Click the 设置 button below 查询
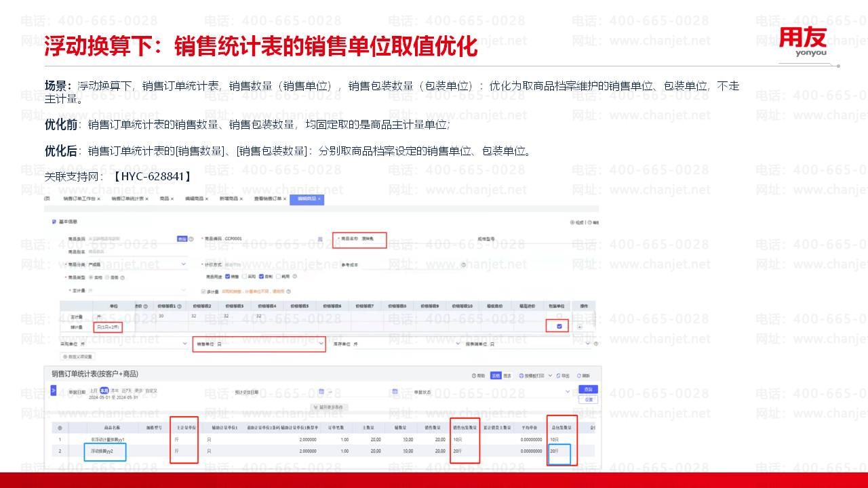 pyautogui.click(x=588, y=399)
